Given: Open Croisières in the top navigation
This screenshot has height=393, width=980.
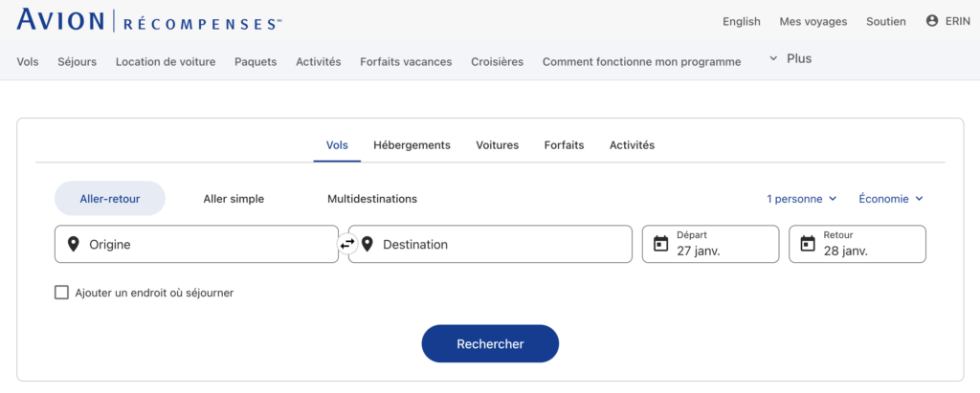Looking at the screenshot, I should pyautogui.click(x=497, y=62).
